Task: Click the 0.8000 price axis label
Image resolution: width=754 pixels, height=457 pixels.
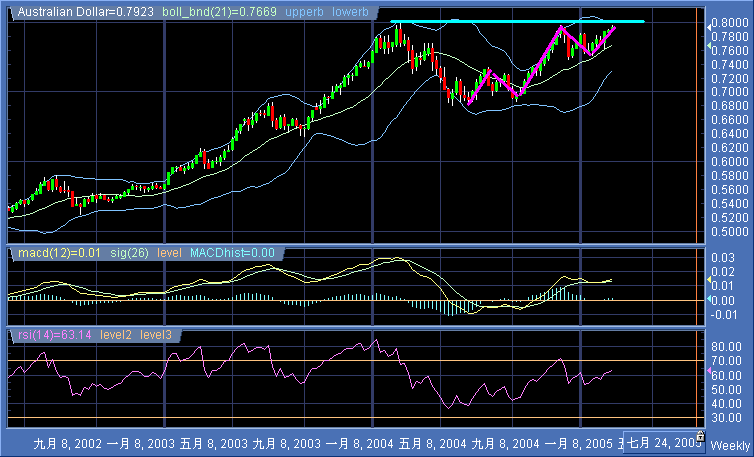Action: click(x=727, y=23)
